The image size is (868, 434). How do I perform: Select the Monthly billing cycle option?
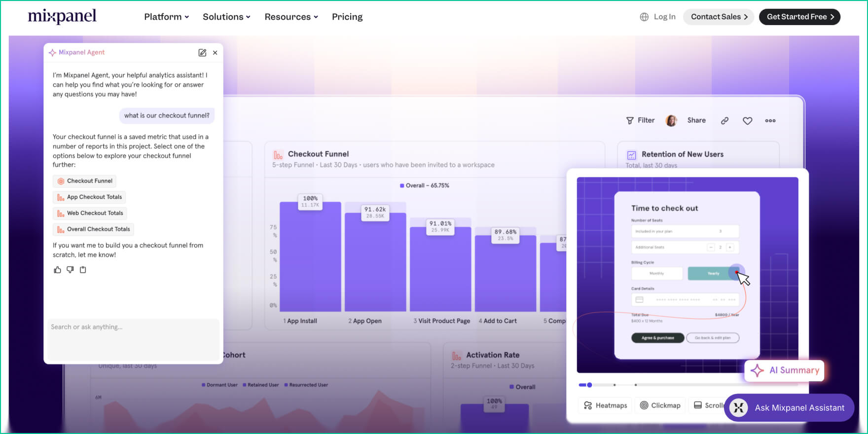pos(657,273)
